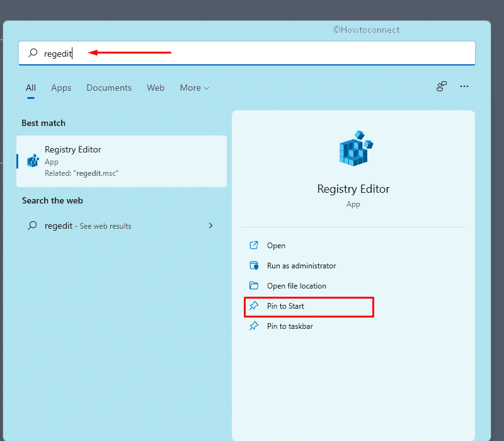This screenshot has width=504, height=441.
Task: Click the magnifier icon in search box
Action: (33, 53)
